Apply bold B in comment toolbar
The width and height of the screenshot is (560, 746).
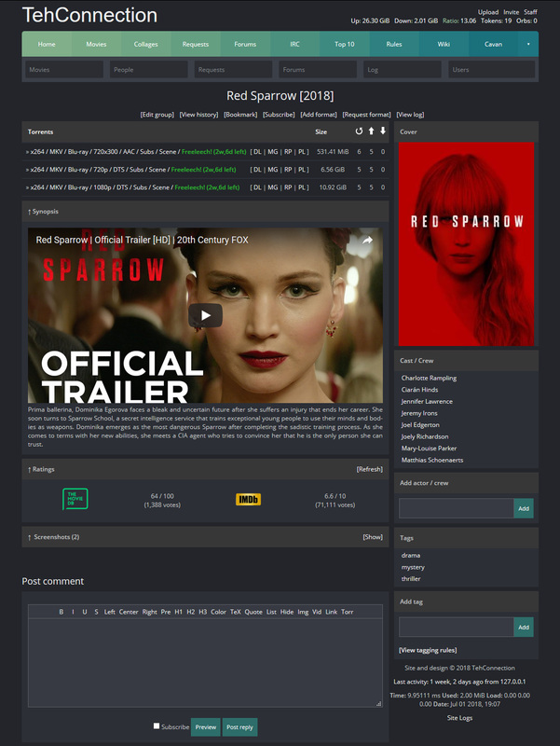(x=61, y=612)
